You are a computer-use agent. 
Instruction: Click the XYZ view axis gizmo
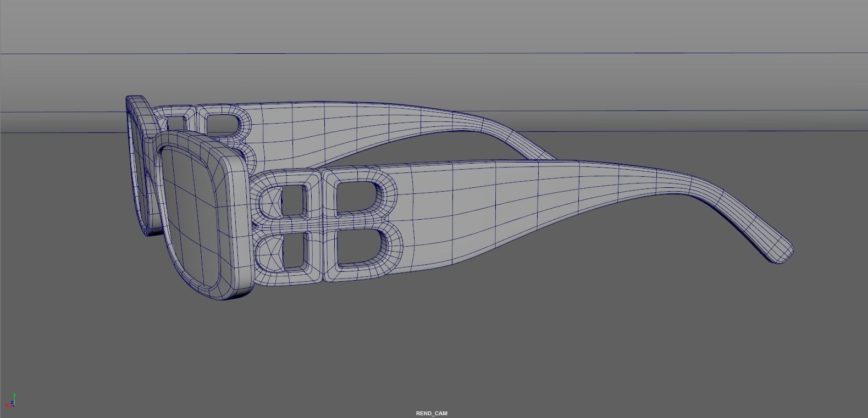10,400
